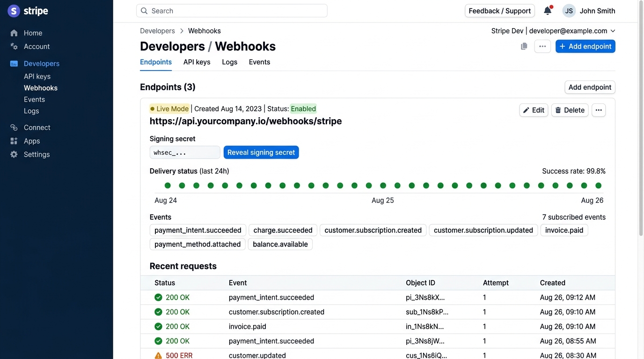
Task: Click last delivery status dot at Aug 26
Action: (598, 186)
